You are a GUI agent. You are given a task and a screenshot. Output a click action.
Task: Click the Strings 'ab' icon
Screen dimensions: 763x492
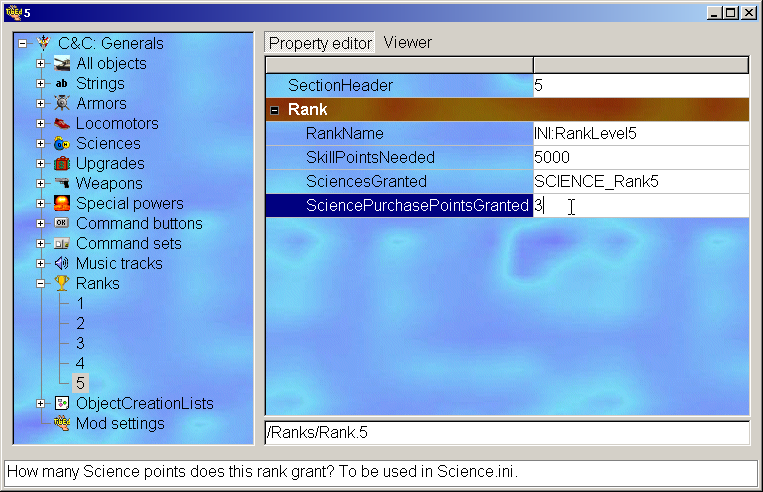[62, 83]
